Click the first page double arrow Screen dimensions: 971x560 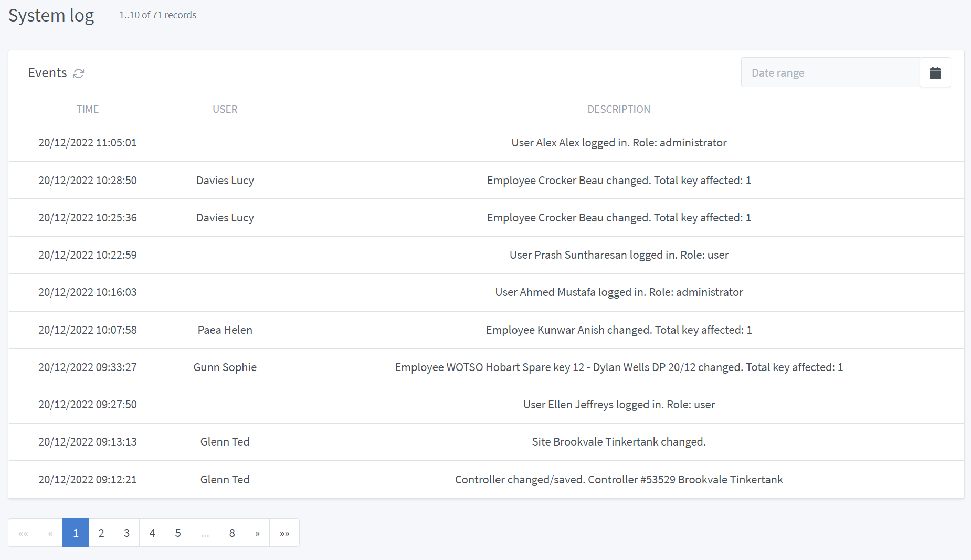23,533
